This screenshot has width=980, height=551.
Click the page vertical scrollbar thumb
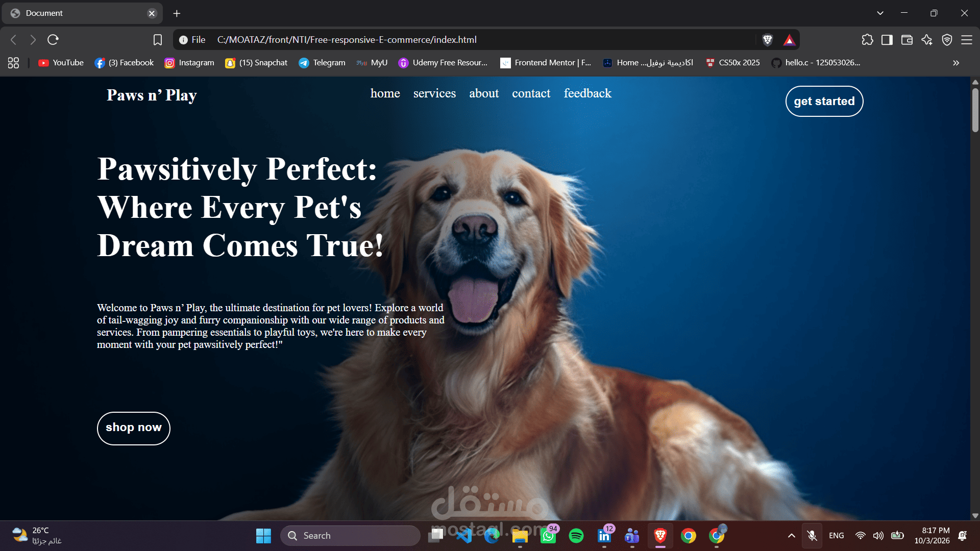[x=975, y=110]
